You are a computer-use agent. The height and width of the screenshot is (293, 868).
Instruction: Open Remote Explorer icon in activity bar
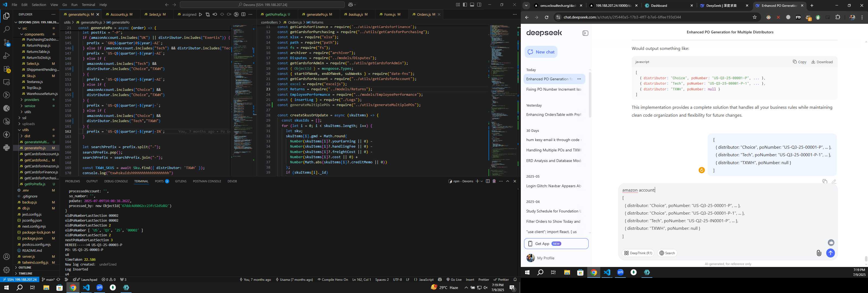pos(7,82)
